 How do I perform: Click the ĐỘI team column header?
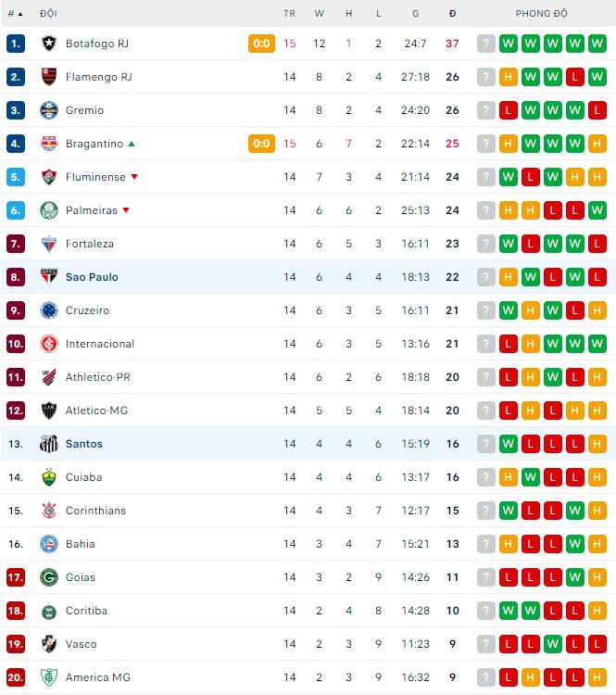point(48,14)
